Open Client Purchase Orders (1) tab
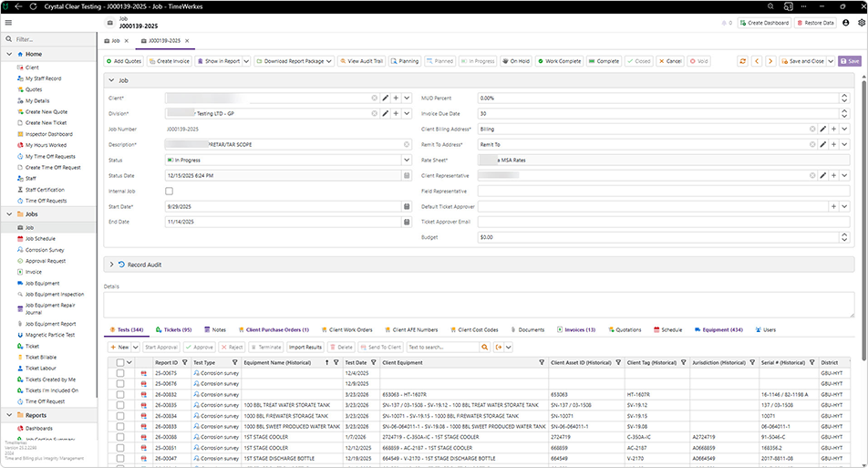The width and height of the screenshot is (868, 468). point(274,330)
